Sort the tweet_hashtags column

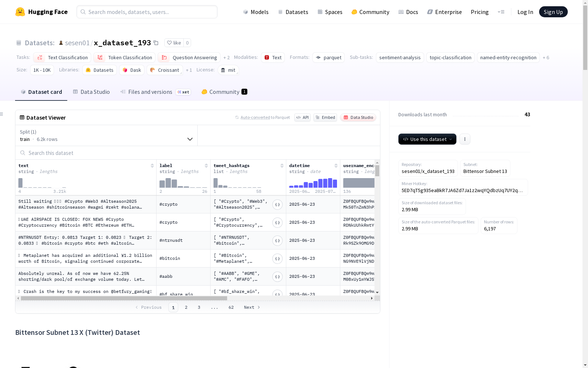click(282, 166)
